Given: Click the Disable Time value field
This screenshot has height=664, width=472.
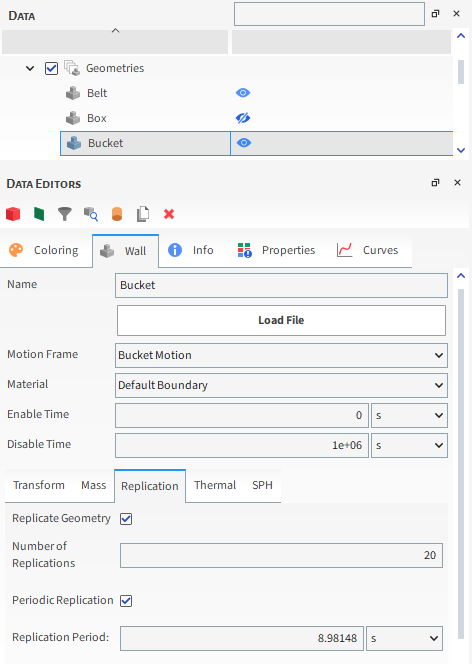Looking at the screenshot, I should [x=242, y=445].
